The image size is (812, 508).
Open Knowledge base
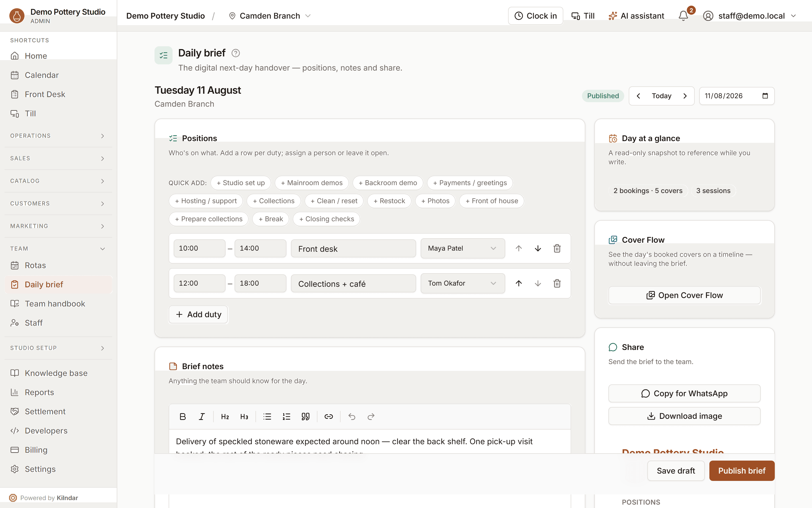pyautogui.click(x=58, y=373)
